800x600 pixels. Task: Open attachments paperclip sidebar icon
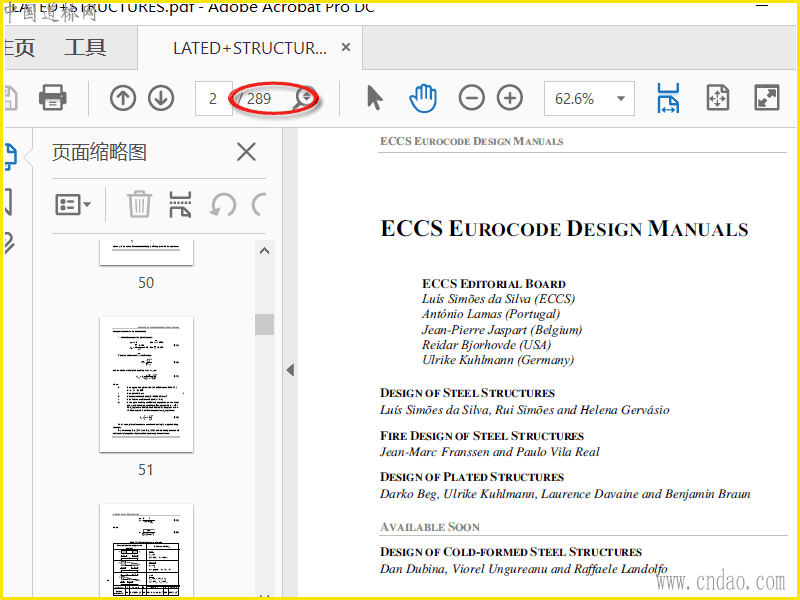pos(9,243)
